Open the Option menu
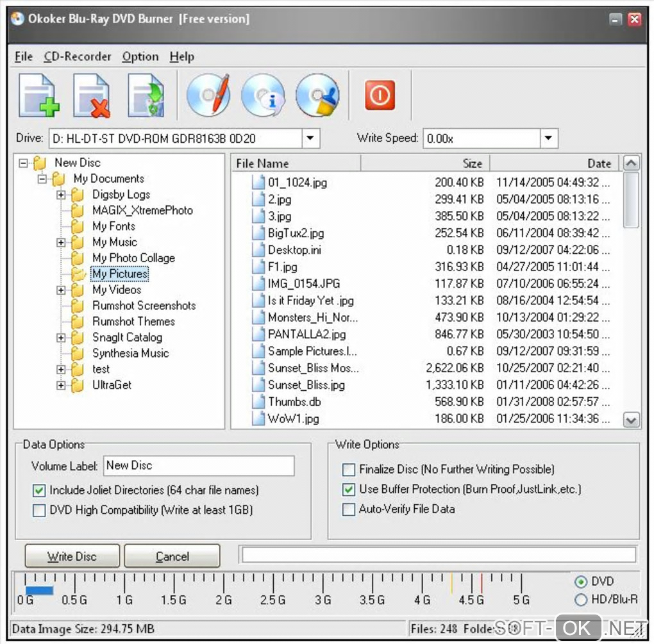654x644 pixels. click(140, 56)
